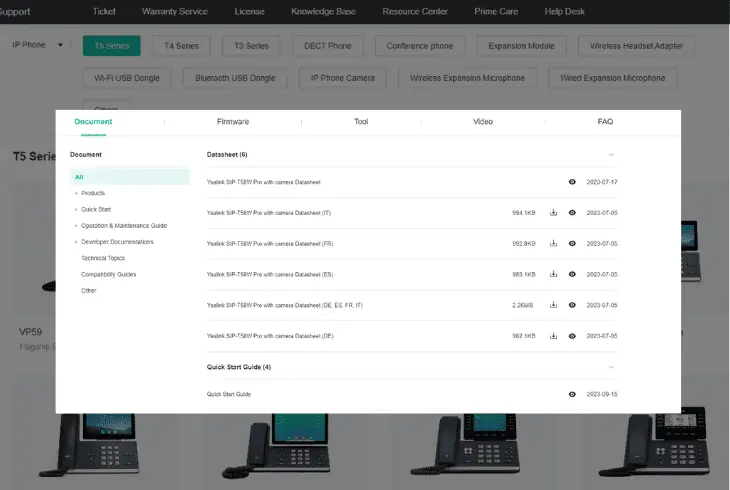Open the Quick Start Guide document link
The height and width of the screenshot is (490, 730).
[x=229, y=394]
